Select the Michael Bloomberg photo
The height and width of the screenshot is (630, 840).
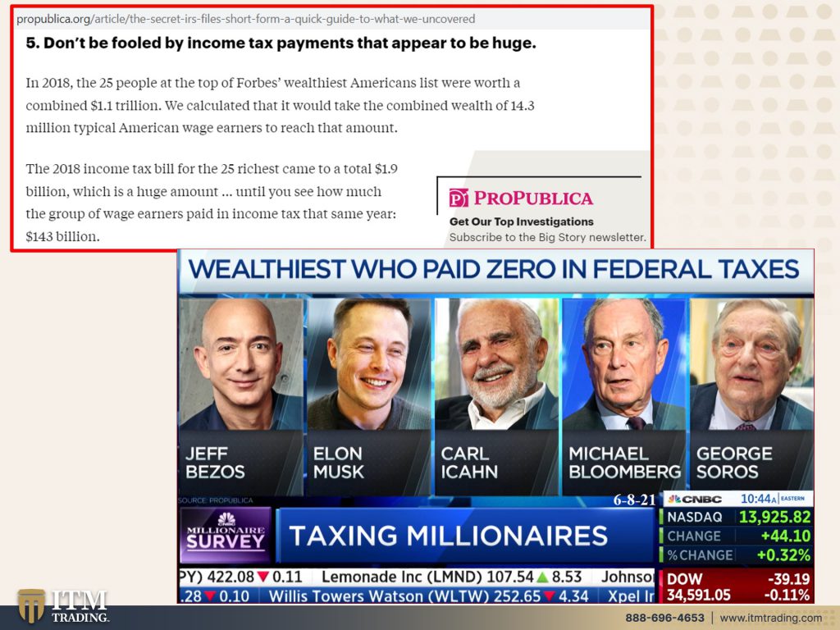point(624,363)
